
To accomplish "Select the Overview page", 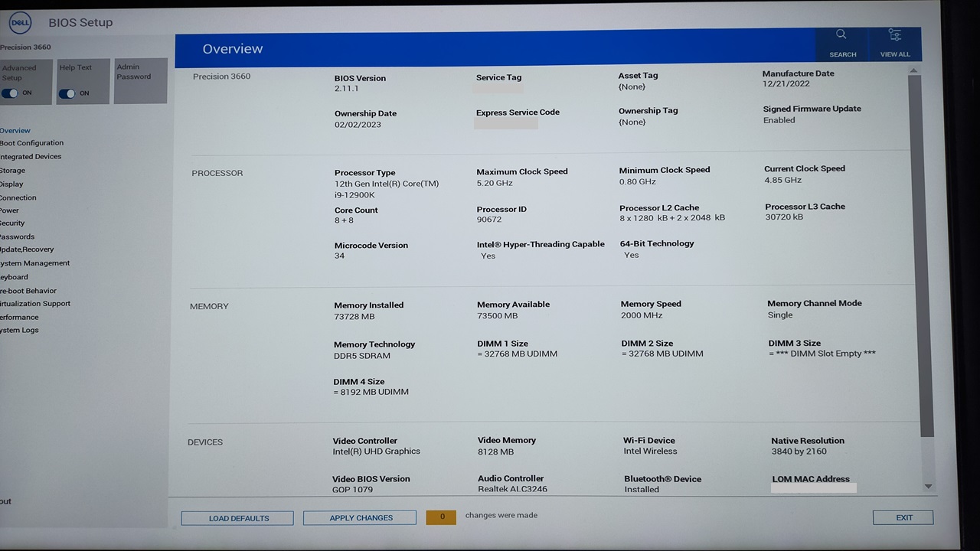I will click(15, 130).
